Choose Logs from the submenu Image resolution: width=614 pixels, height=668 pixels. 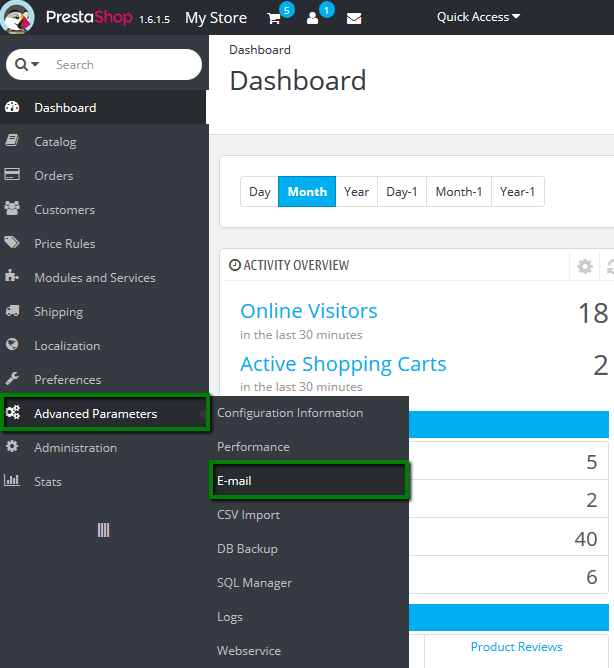309,617
